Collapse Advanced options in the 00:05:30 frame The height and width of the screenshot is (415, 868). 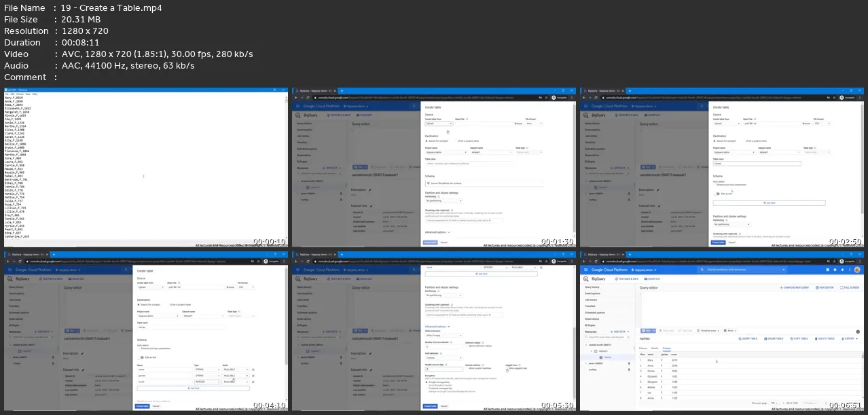click(436, 327)
